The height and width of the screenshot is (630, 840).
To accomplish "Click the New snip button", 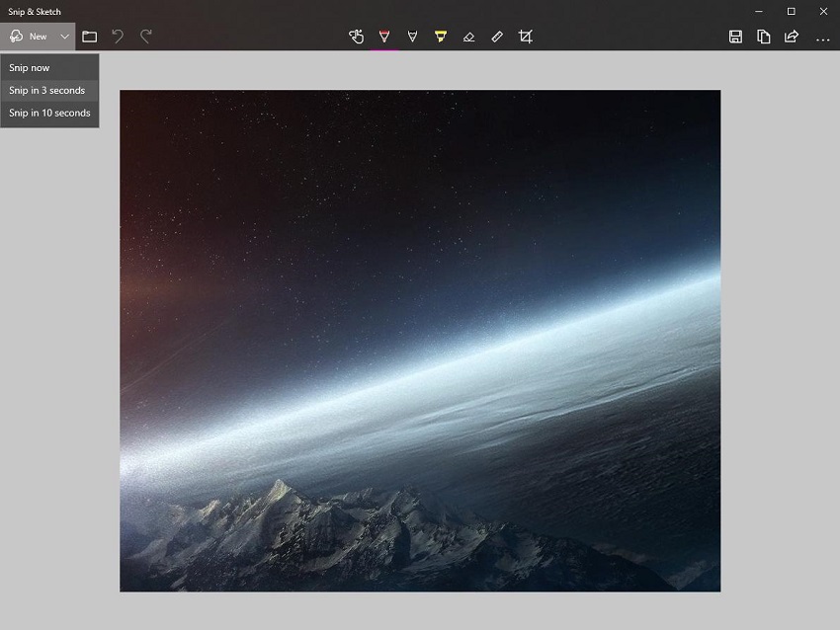I will point(28,37).
